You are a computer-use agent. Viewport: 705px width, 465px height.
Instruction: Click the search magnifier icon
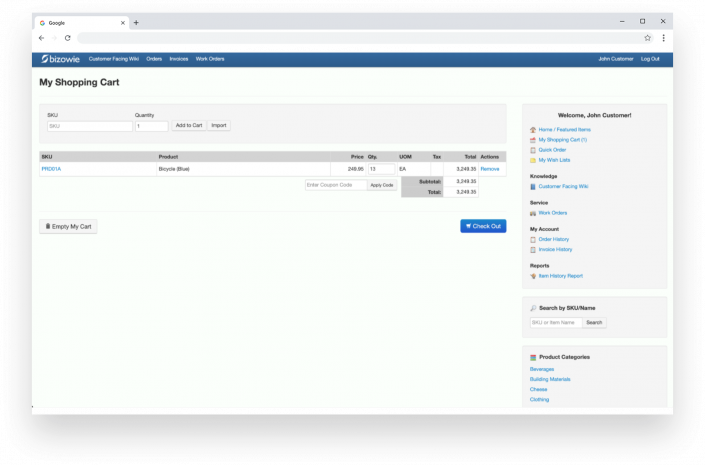533,308
